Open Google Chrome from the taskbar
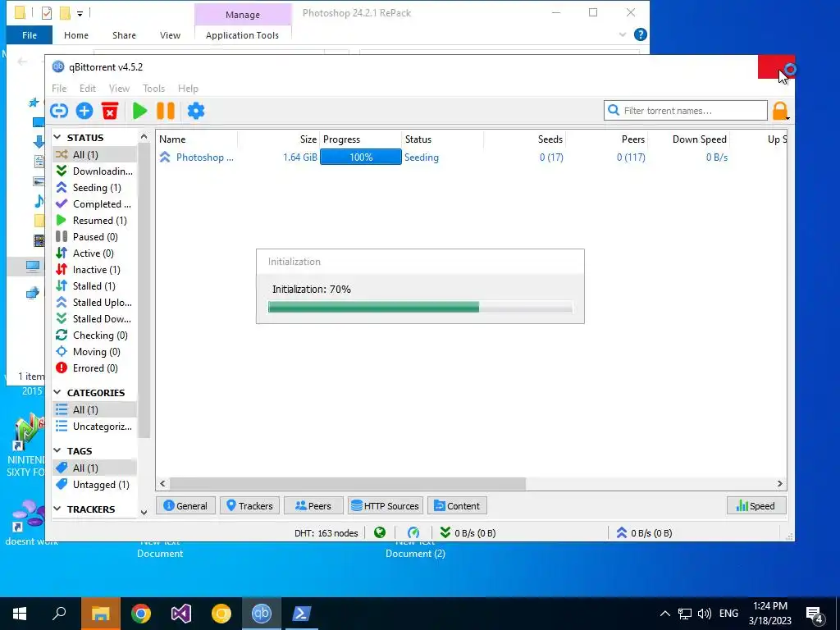This screenshot has width=840, height=630. click(x=141, y=614)
